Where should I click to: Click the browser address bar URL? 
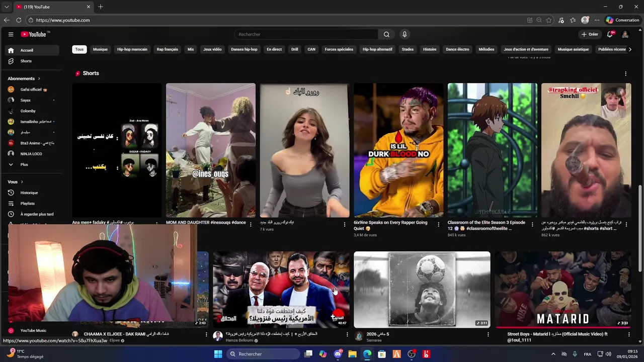pyautogui.click(x=63, y=20)
